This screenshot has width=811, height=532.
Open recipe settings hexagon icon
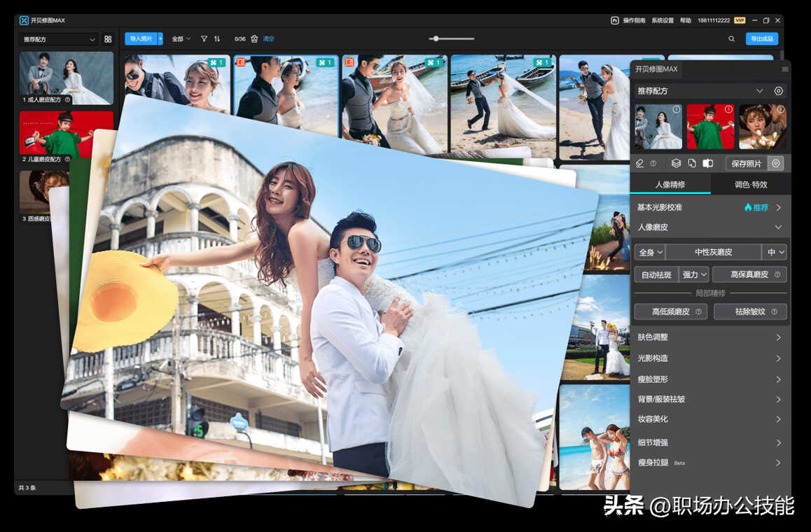coord(778,91)
